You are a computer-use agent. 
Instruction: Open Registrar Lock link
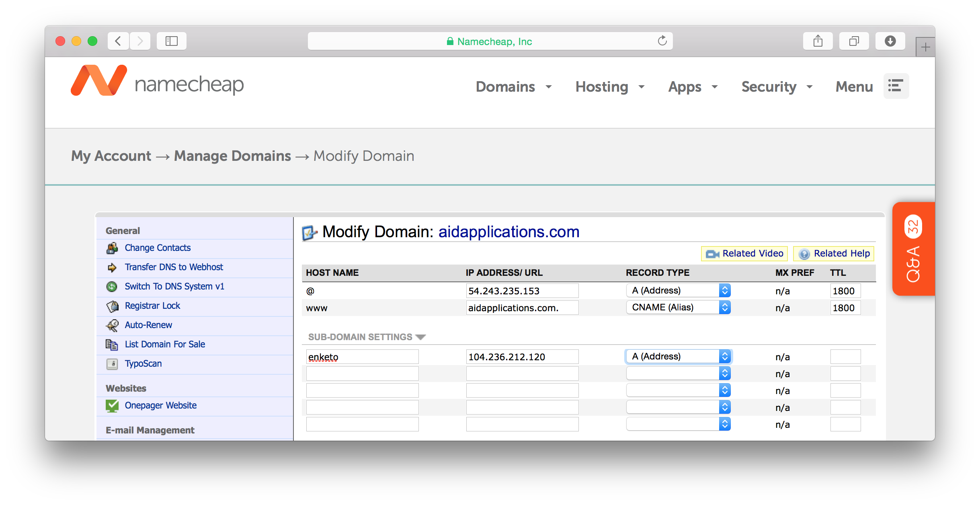152,306
